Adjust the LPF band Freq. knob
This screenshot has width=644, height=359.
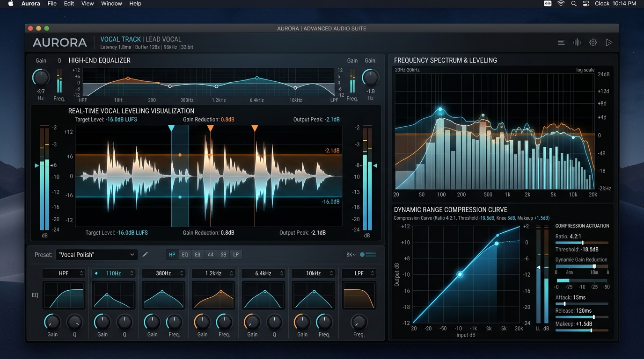tap(359, 322)
